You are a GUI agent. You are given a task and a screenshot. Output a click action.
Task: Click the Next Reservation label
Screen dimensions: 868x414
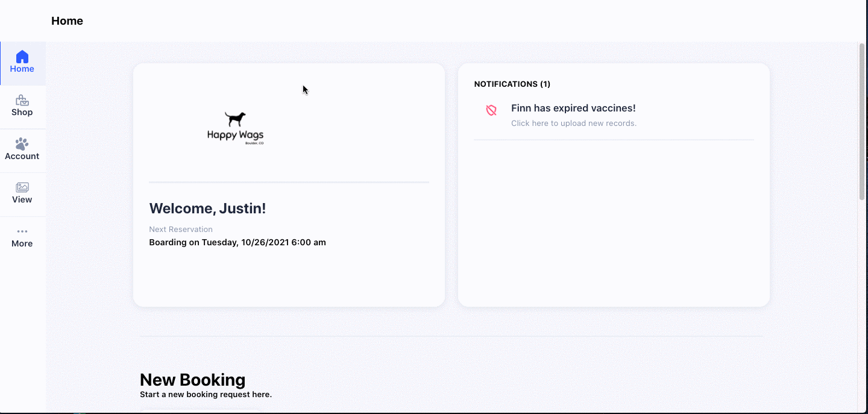click(x=181, y=229)
